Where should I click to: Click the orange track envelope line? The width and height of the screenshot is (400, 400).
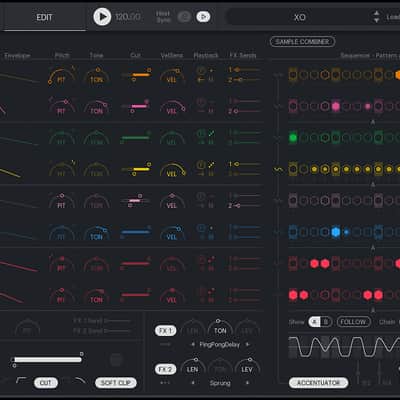pos(19,77)
